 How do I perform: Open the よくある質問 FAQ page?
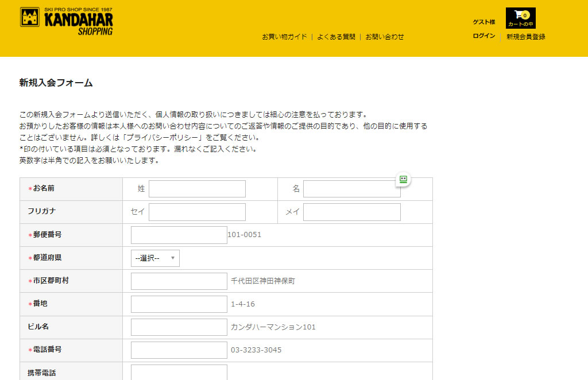(x=336, y=37)
